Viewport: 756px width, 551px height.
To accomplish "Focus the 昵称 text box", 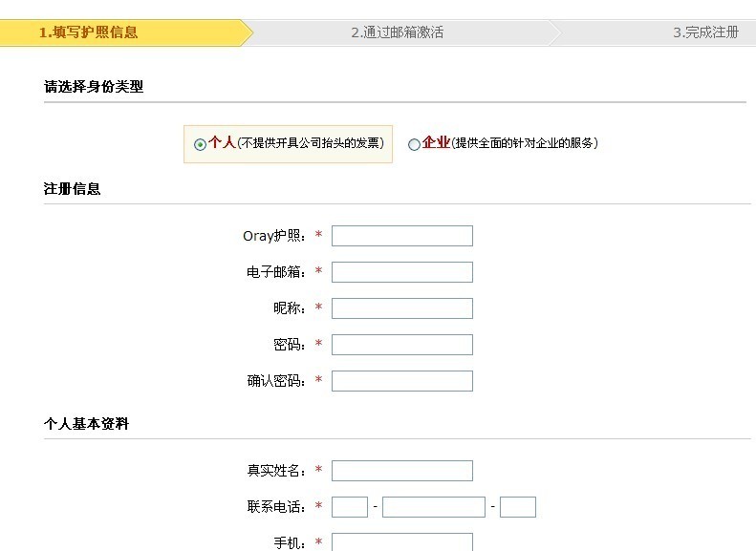I will 402,308.
